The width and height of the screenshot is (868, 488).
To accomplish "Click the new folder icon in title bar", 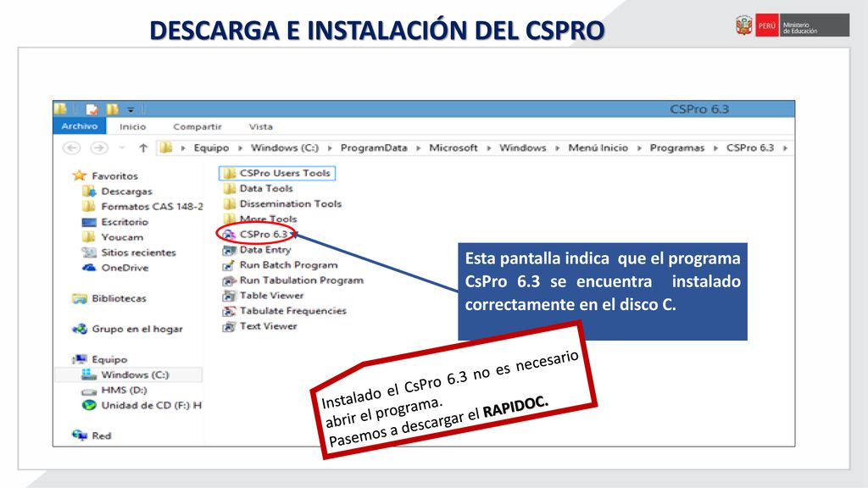I will click(x=113, y=109).
